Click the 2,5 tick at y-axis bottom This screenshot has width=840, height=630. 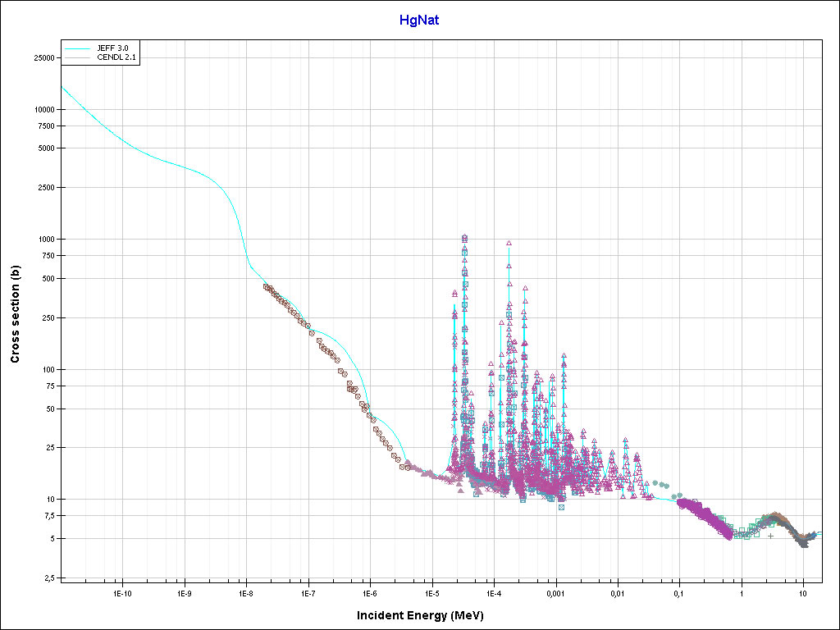[48, 578]
